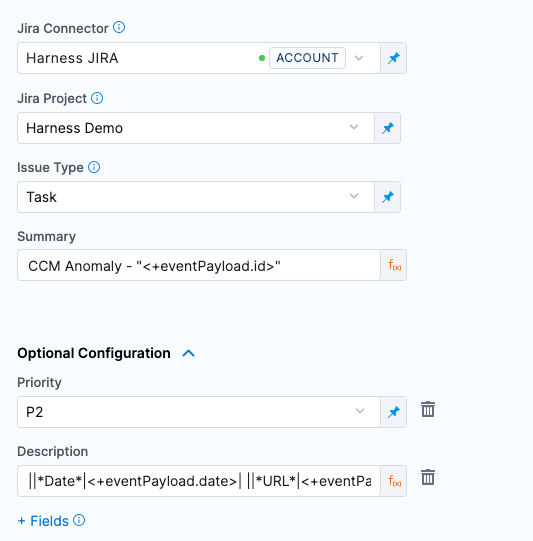This screenshot has width=533, height=541.
Task: Click into the Summary text field
Action: tap(199, 265)
